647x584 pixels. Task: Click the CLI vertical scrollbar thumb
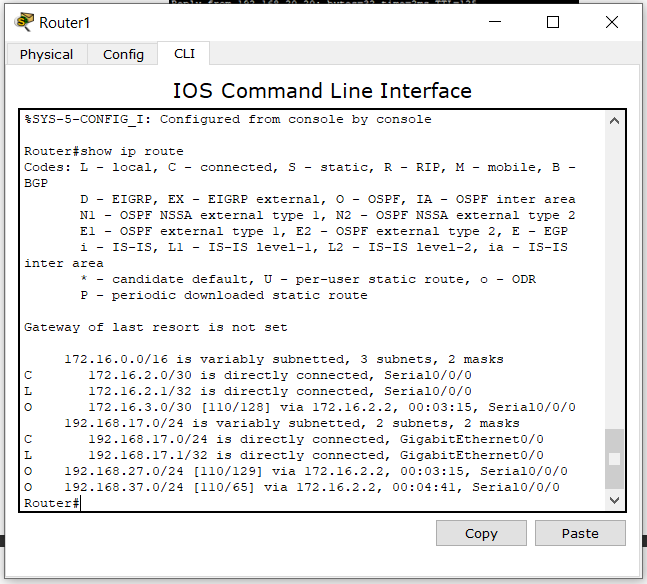[x=614, y=459]
